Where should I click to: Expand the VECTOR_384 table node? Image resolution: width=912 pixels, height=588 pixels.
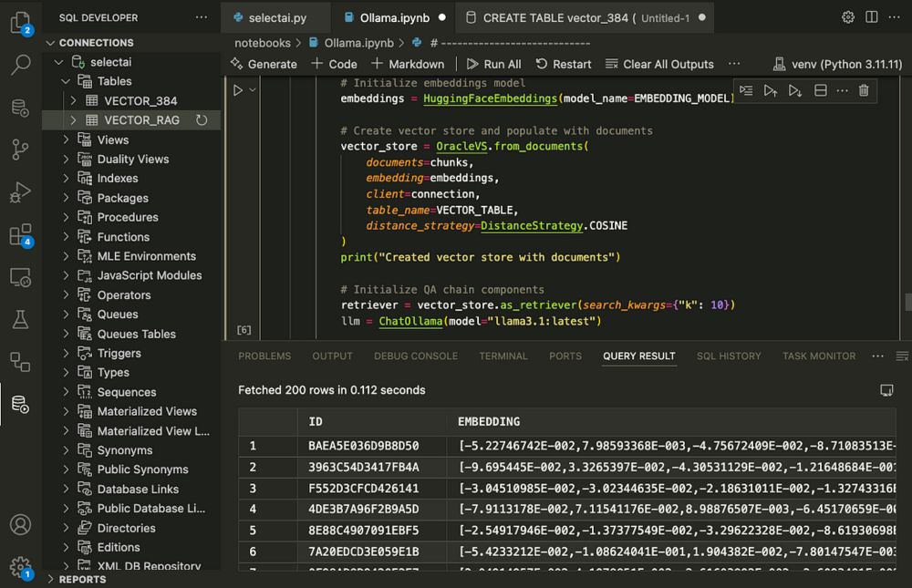73,100
